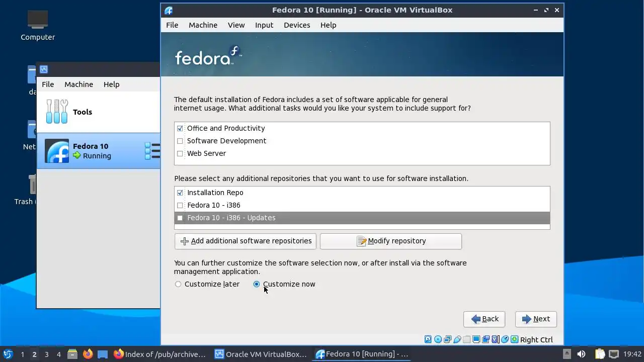
Task: Switch to workspace 1
Action: click(22, 354)
